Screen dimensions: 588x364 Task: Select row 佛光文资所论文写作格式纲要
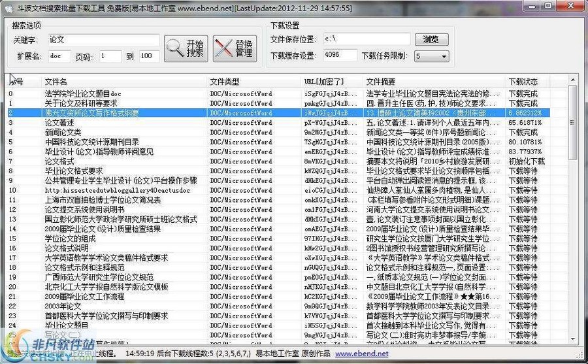[278, 113]
